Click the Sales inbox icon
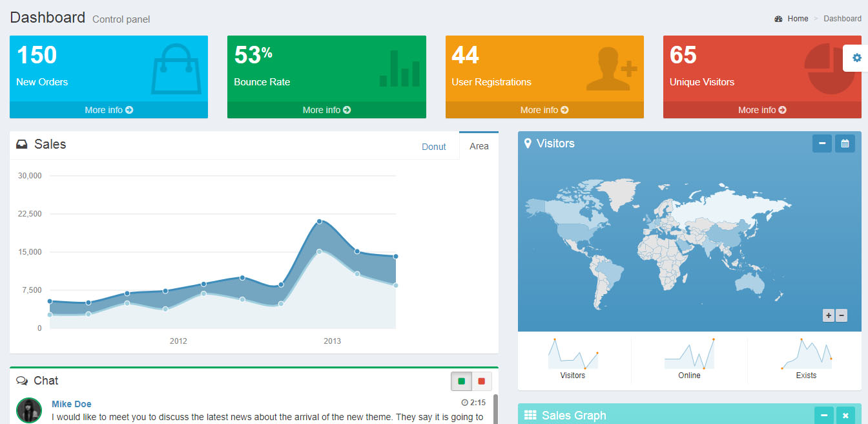The image size is (868, 424). (22, 144)
